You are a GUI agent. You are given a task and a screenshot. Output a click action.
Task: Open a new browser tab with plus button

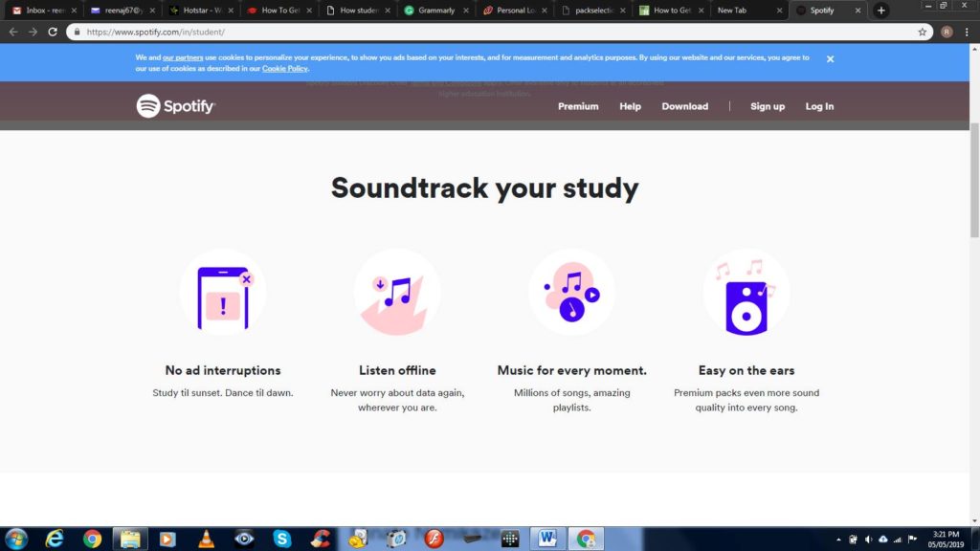pos(881,11)
